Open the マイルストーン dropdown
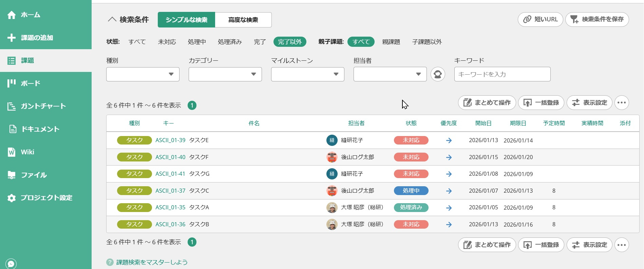The image size is (644, 269). click(x=307, y=74)
